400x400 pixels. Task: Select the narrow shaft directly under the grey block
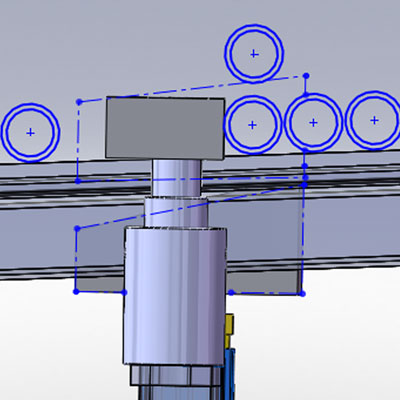pyautogui.click(x=177, y=178)
